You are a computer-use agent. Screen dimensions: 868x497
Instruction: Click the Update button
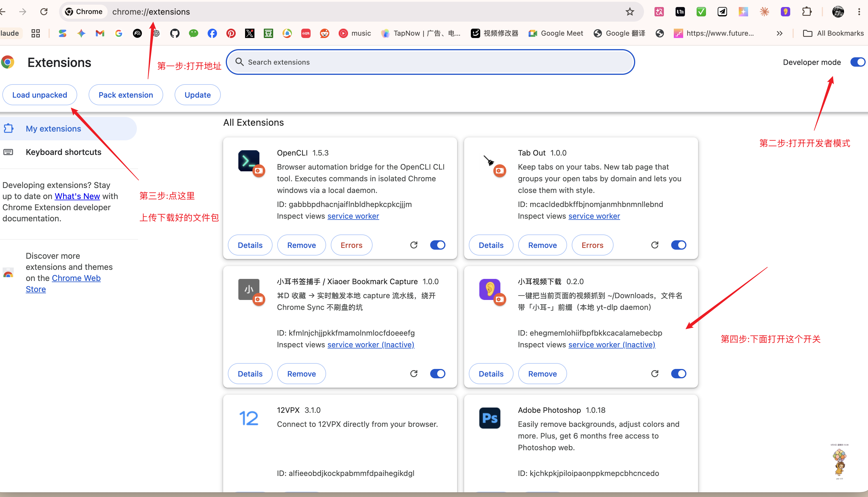coord(197,95)
